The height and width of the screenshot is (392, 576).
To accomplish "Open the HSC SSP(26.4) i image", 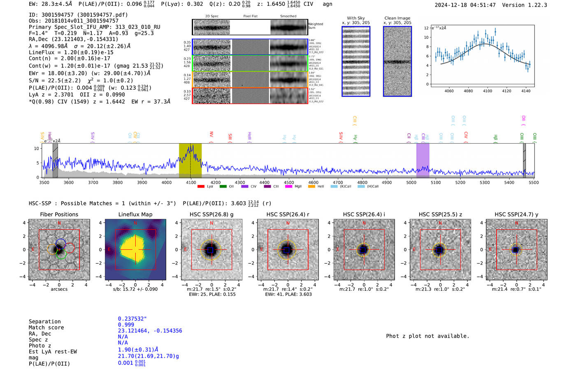I will point(364,249).
